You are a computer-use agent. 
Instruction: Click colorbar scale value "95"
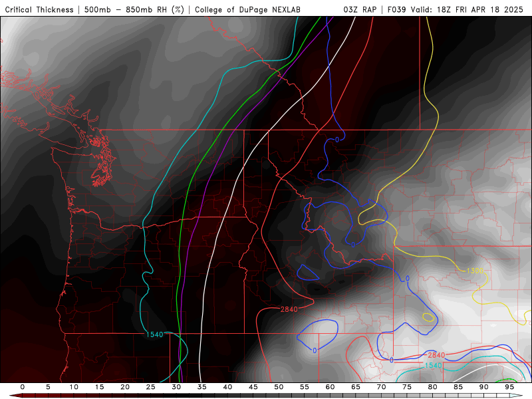coord(509,387)
